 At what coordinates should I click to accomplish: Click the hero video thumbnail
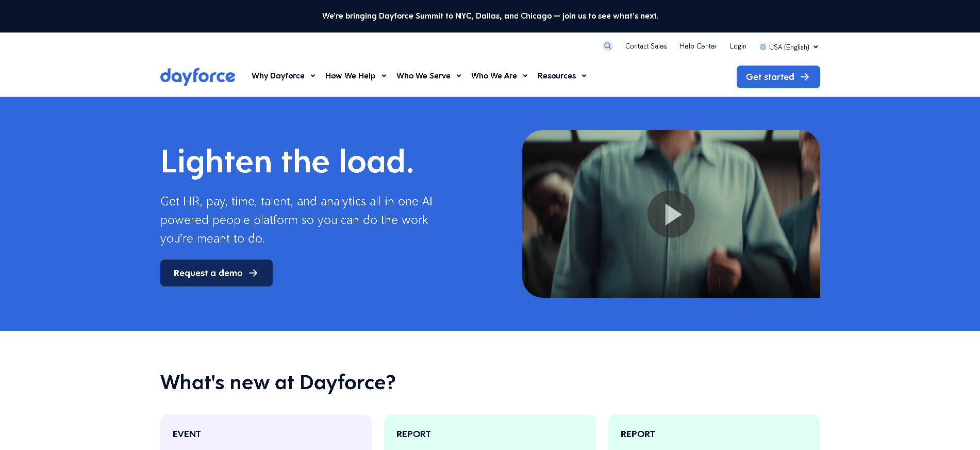click(x=671, y=214)
